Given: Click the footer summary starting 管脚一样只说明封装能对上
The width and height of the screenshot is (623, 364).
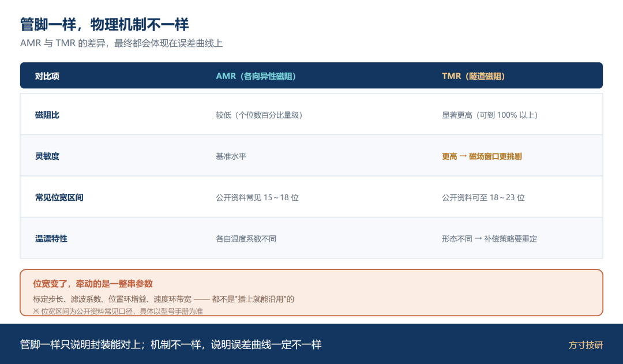Looking at the screenshot, I should [x=171, y=344].
